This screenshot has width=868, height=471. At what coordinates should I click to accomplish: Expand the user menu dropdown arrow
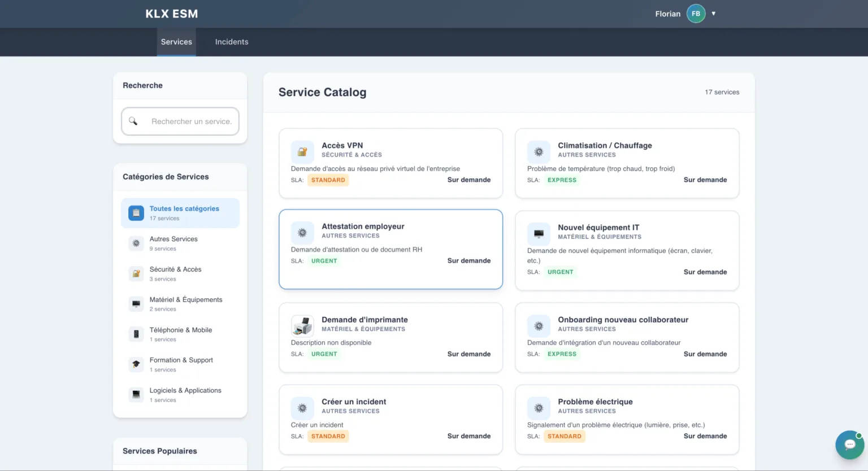click(x=714, y=14)
